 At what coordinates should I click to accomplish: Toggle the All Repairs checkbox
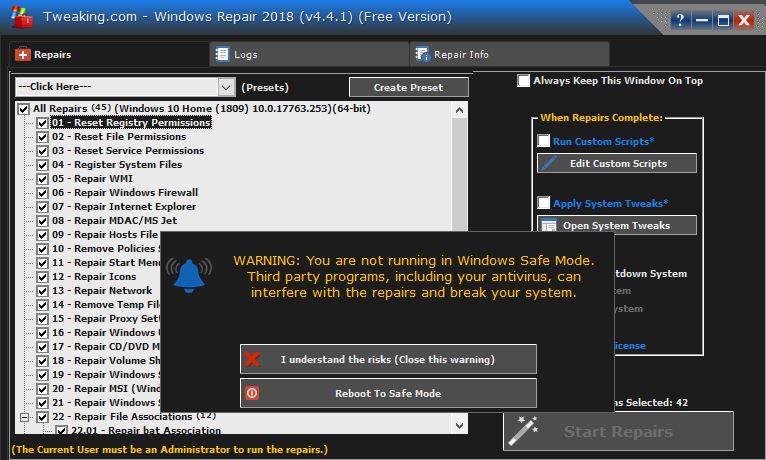click(23, 109)
